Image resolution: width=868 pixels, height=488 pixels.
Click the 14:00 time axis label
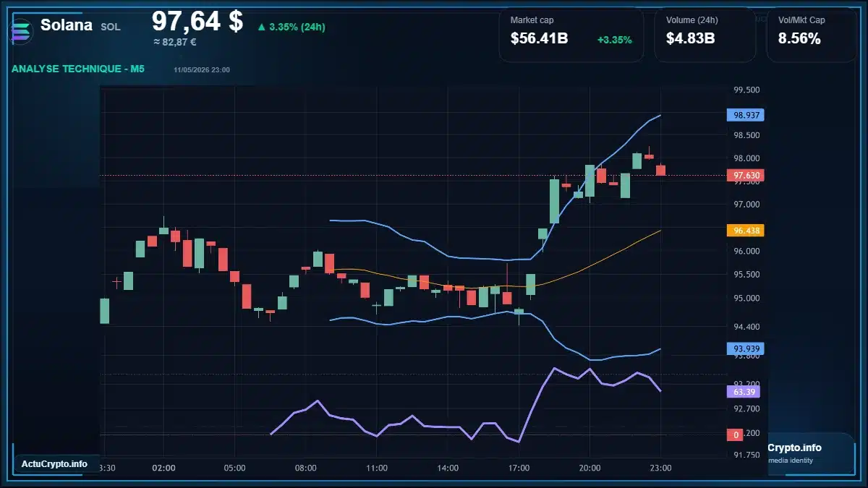pyautogui.click(x=448, y=468)
